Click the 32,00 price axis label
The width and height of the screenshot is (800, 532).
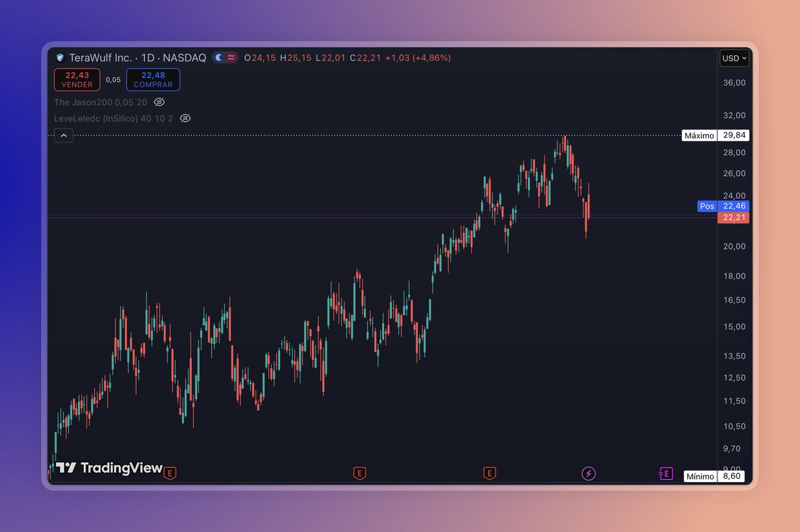coord(735,115)
